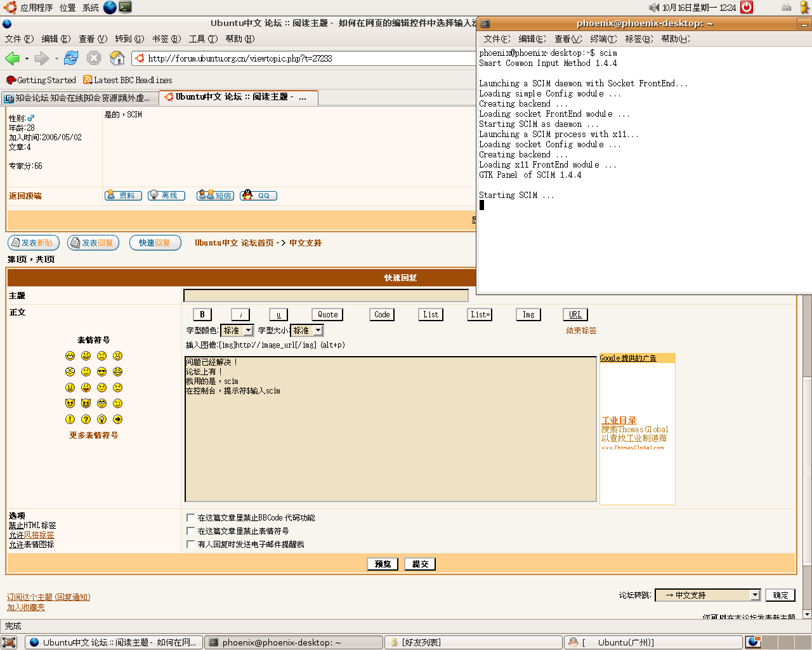Screen dimensions: 812x650
Task: Insert the question mark emoticon
Action: pyautogui.click(x=86, y=420)
